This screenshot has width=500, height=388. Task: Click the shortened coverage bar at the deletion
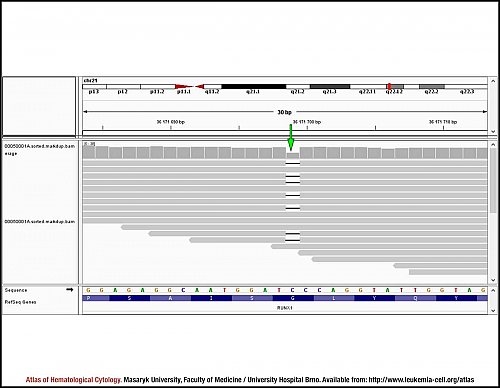[x=293, y=156]
